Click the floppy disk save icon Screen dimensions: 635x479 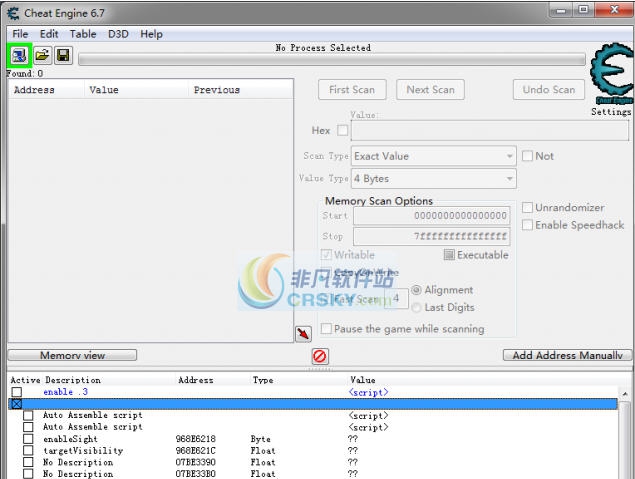point(63,56)
